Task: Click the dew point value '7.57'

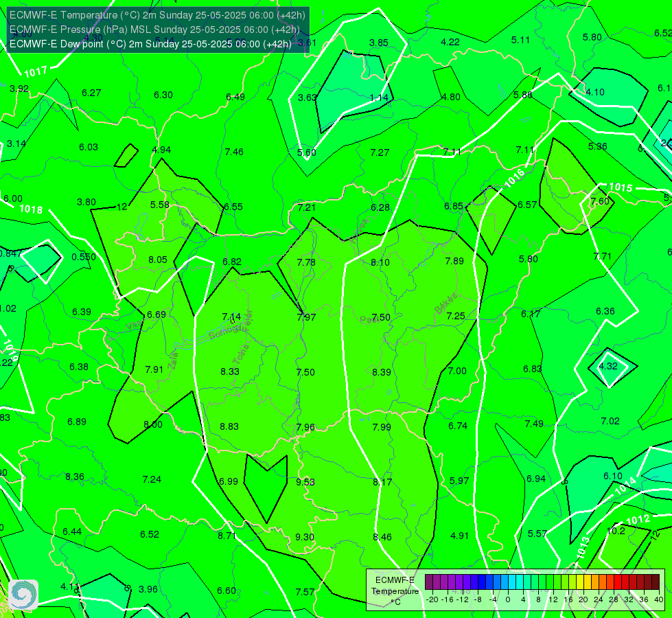Action: pyautogui.click(x=305, y=591)
